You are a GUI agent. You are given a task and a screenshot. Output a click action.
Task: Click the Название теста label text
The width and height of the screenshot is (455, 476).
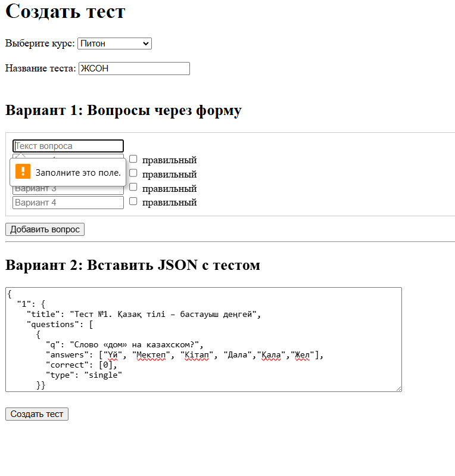[x=40, y=69]
